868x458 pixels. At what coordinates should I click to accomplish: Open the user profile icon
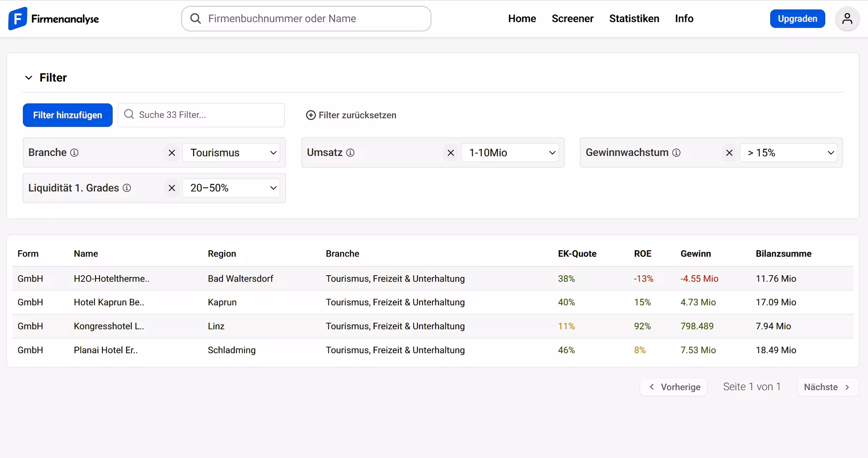pos(847,18)
